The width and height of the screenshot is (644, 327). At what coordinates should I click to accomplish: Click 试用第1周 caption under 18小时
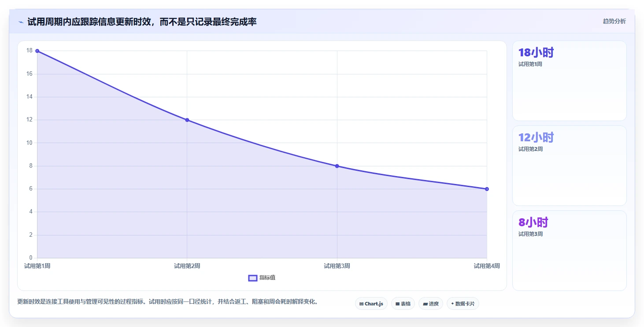pos(530,64)
